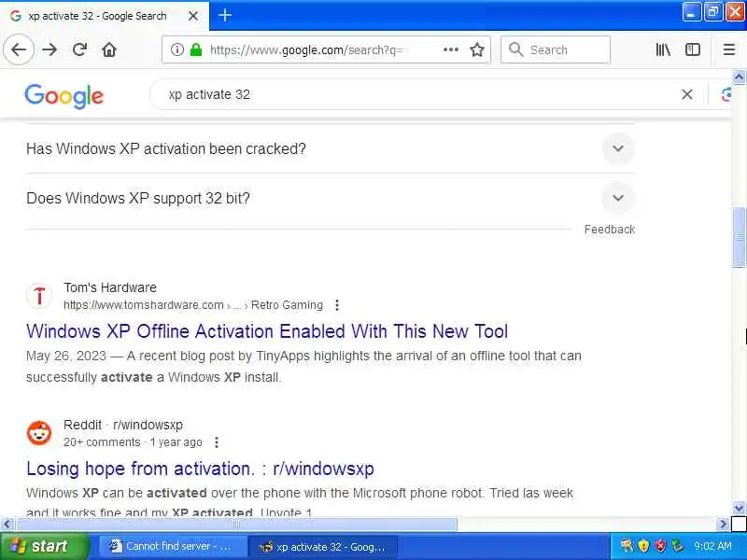Click the 'Reddit · r/windowsxp' source text
The image size is (747, 560).
pyautogui.click(x=123, y=425)
